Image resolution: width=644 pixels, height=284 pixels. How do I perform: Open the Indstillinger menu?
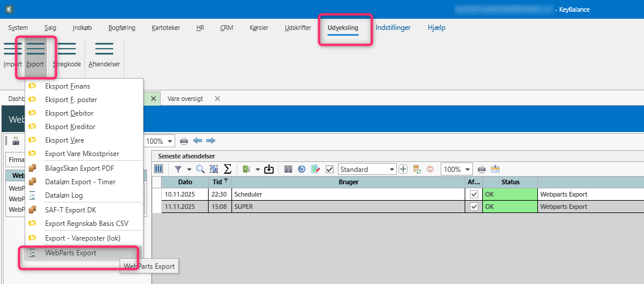tap(393, 28)
